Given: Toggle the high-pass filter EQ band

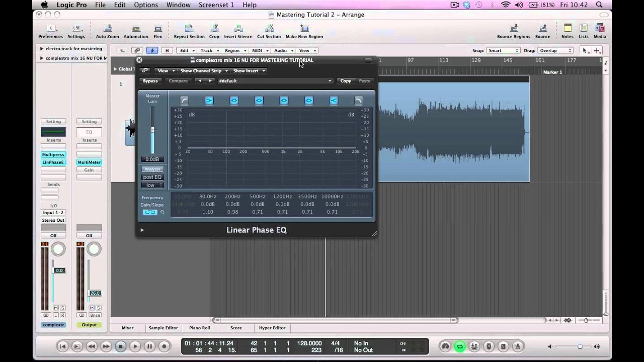Looking at the screenshot, I should [184, 101].
